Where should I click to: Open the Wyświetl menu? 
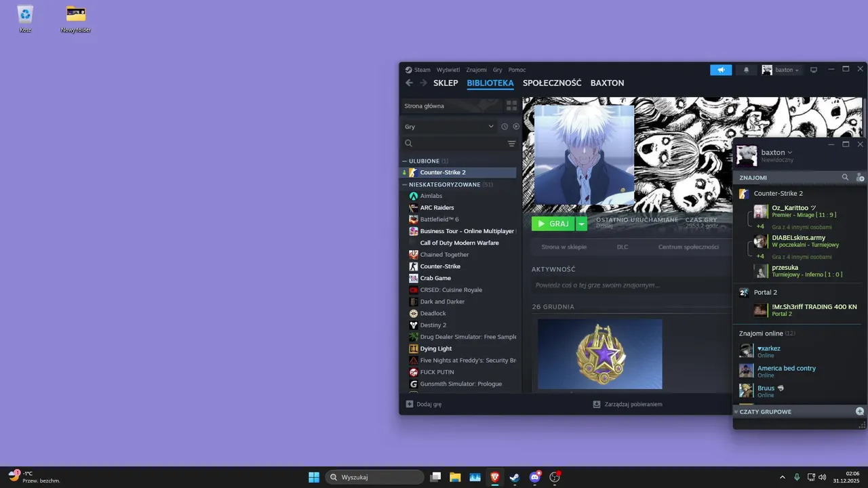coord(448,70)
